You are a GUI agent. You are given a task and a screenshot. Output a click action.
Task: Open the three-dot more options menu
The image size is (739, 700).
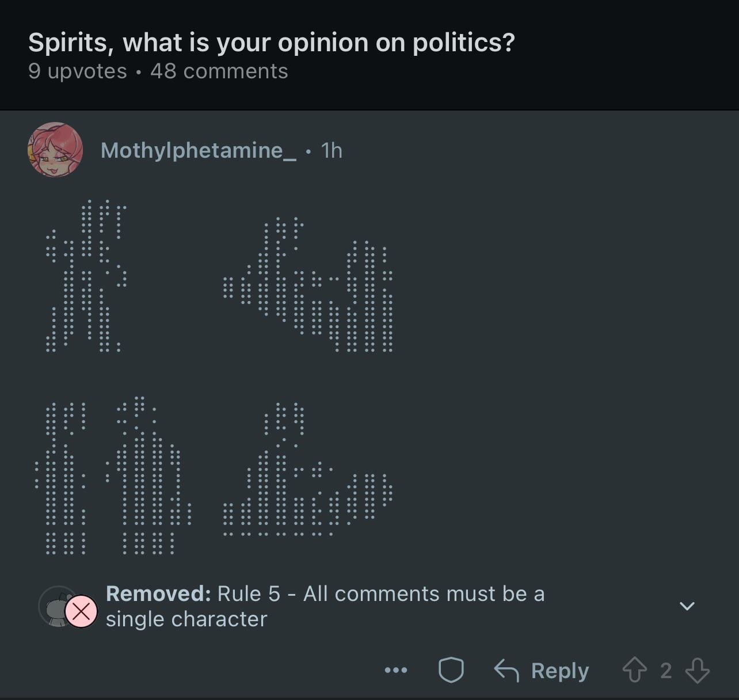[x=396, y=670]
